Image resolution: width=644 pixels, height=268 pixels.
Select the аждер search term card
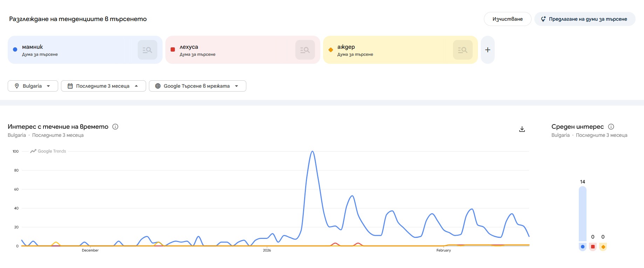point(385,49)
